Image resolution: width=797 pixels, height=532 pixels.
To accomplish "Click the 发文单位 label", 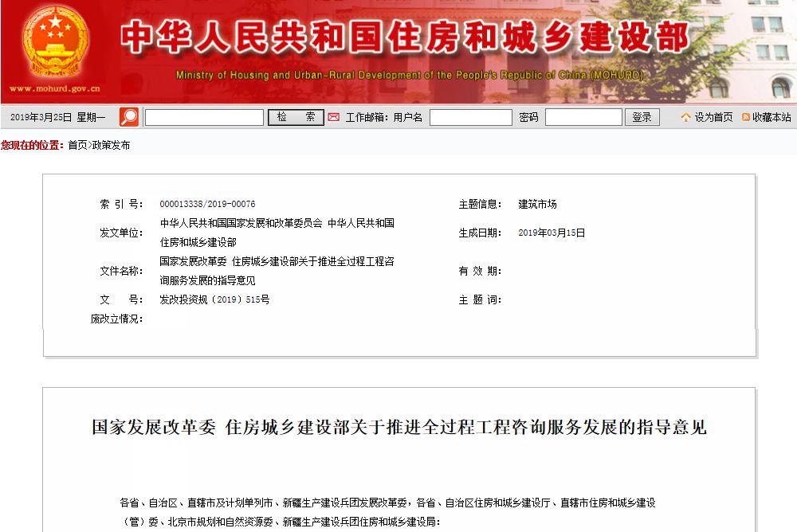I will coord(121,233).
